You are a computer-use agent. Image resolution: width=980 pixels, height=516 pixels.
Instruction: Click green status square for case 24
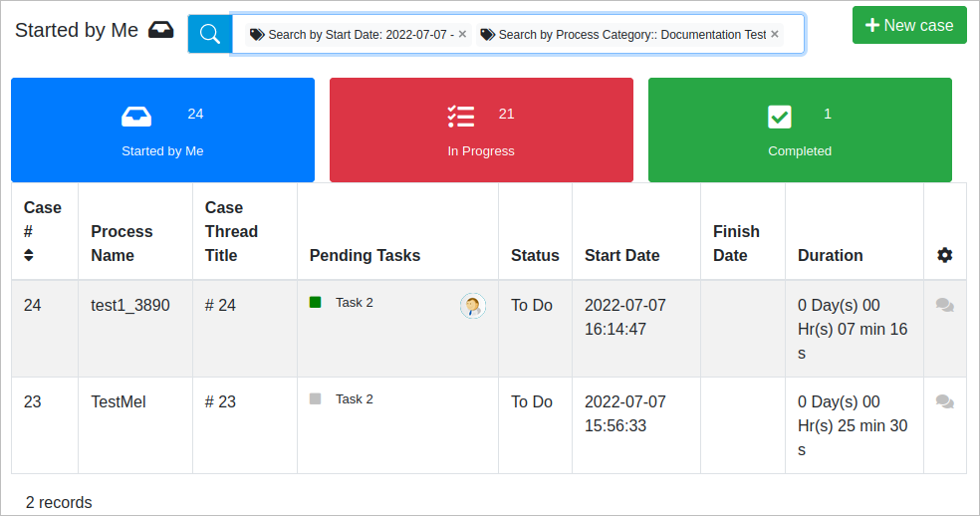coord(316,302)
